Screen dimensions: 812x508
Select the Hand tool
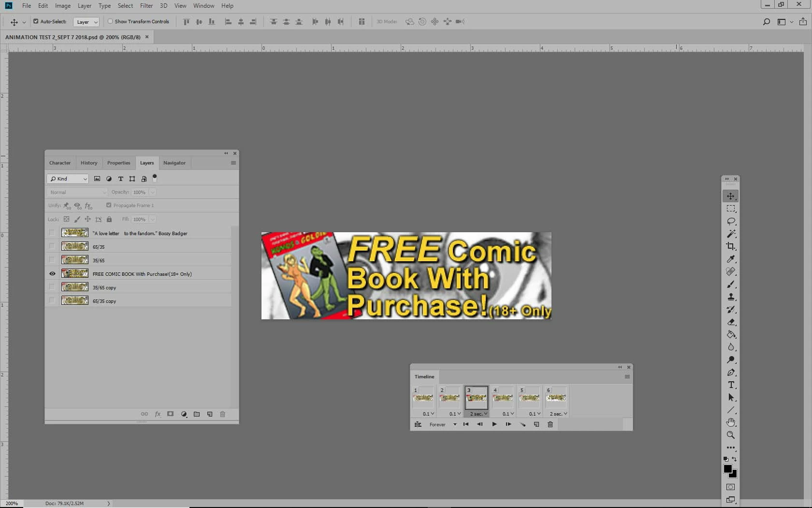point(730,422)
